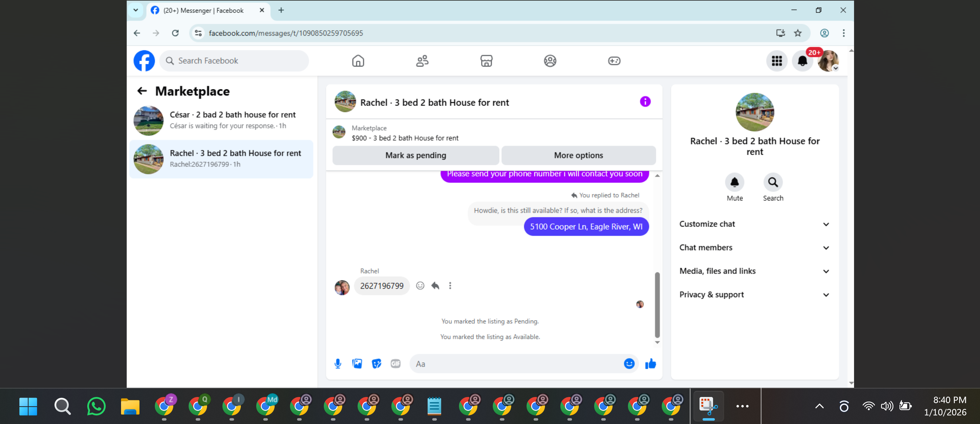Expand the Customize chat section
980x424 pixels.
755,224
